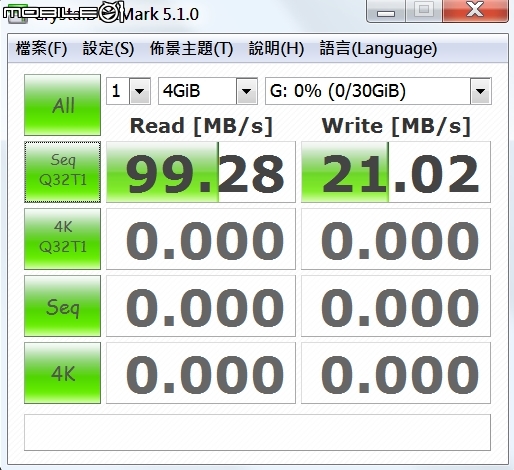Screen dimensions: 514x470
Task: Click the 4K write value 0.000
Action: click(396, 373)
